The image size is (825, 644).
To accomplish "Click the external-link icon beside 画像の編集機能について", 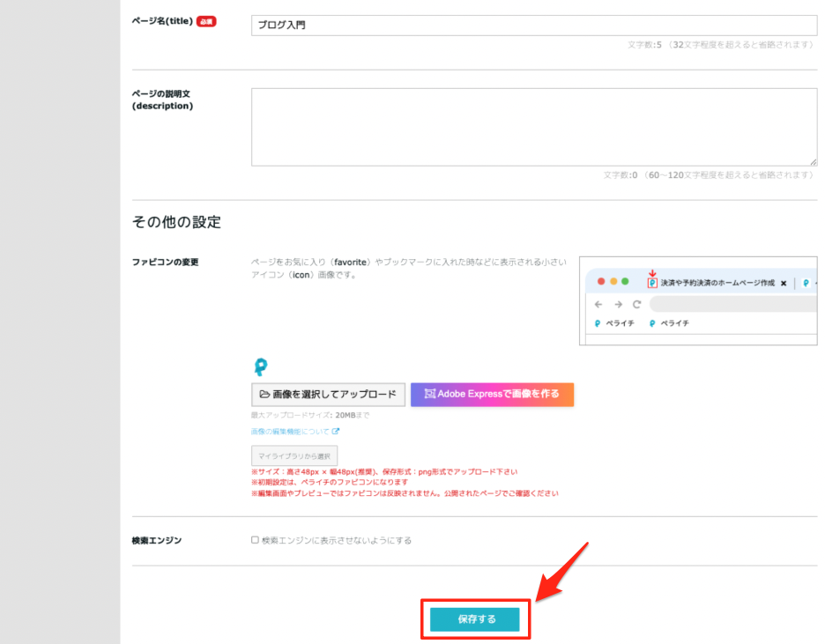I will [336, 432].
